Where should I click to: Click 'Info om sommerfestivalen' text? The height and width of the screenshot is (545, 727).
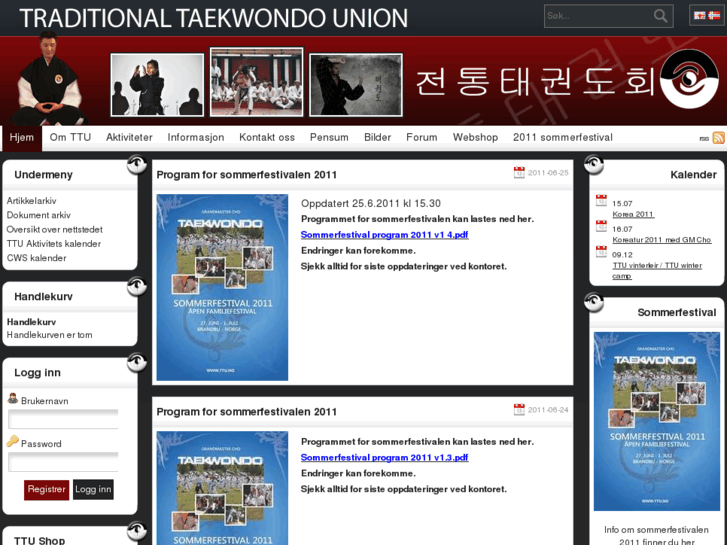coord(656,530)
